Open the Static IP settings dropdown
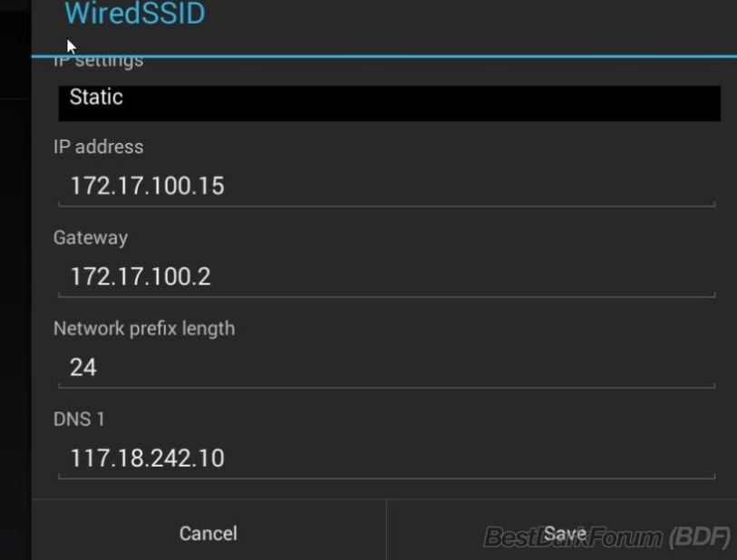 (x=389, y=102)
